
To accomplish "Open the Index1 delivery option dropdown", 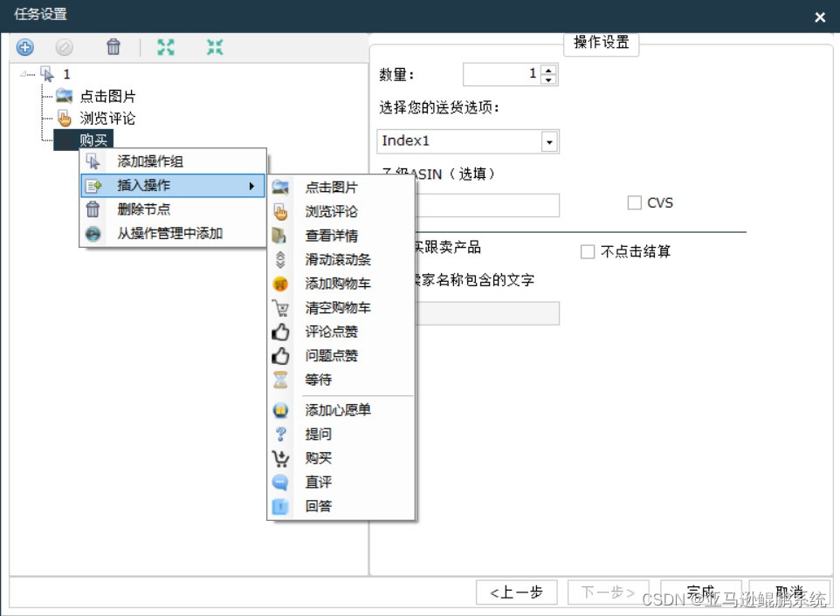I will pyautogui.click(x=549, y=142).
